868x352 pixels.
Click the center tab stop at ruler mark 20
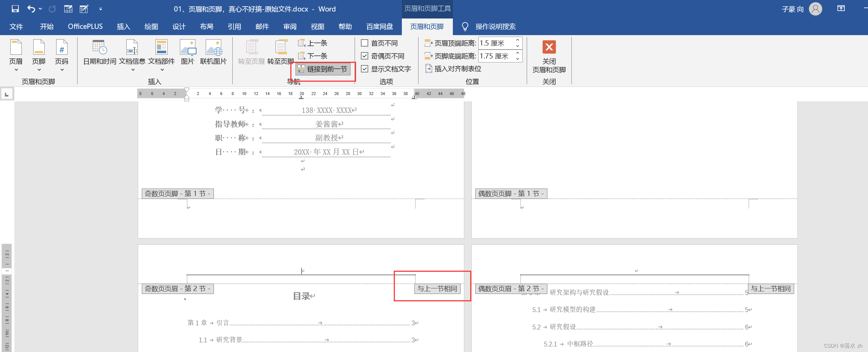tap(301, 98)
